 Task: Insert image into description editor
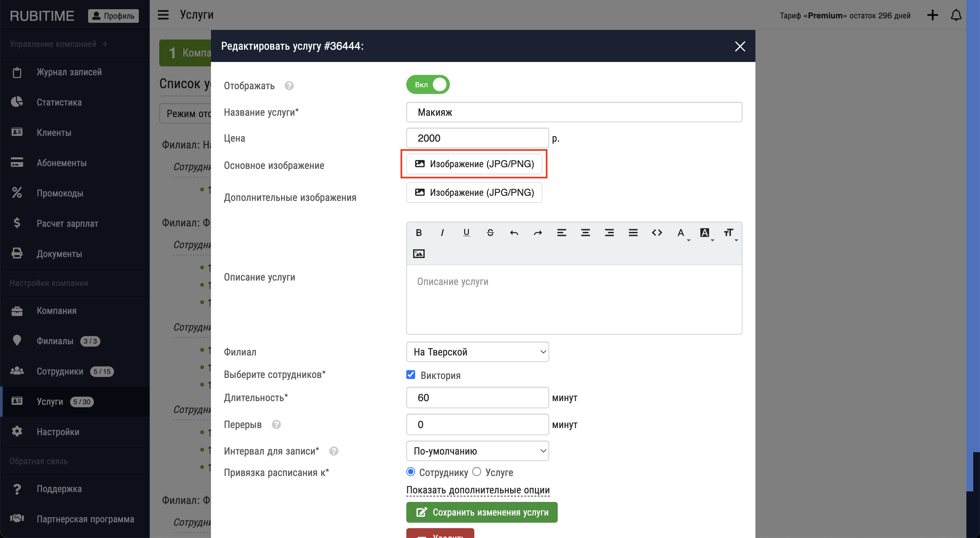[x=419, y=254]
